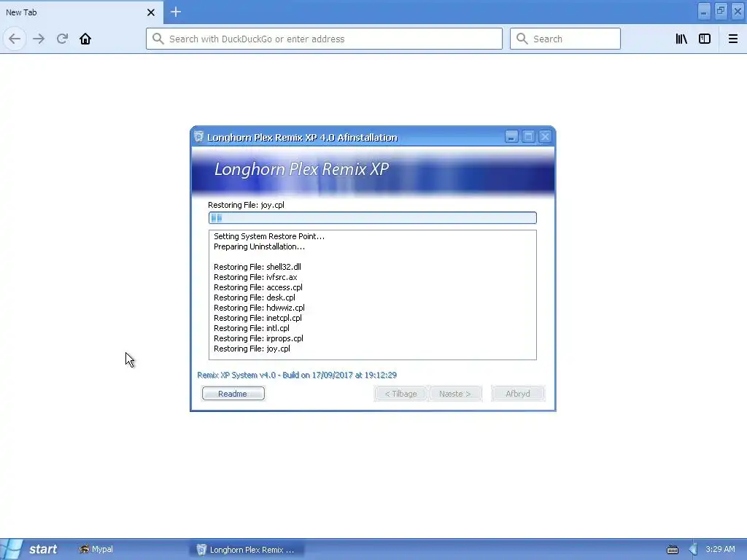Click the Næste next button
Image resolution: width=747 pixels, height=560 pixels.
coord(455,394)
